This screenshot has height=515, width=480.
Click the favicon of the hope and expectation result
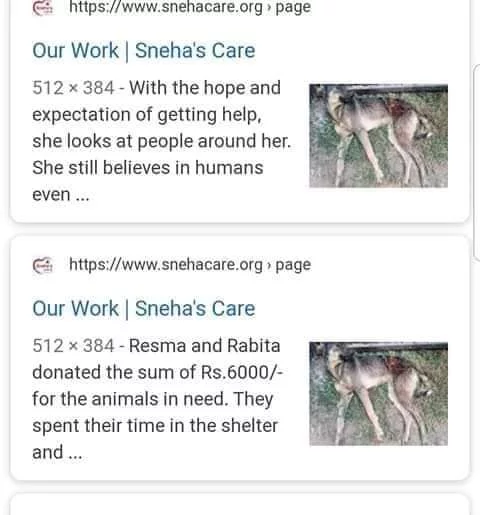(43, 7)
